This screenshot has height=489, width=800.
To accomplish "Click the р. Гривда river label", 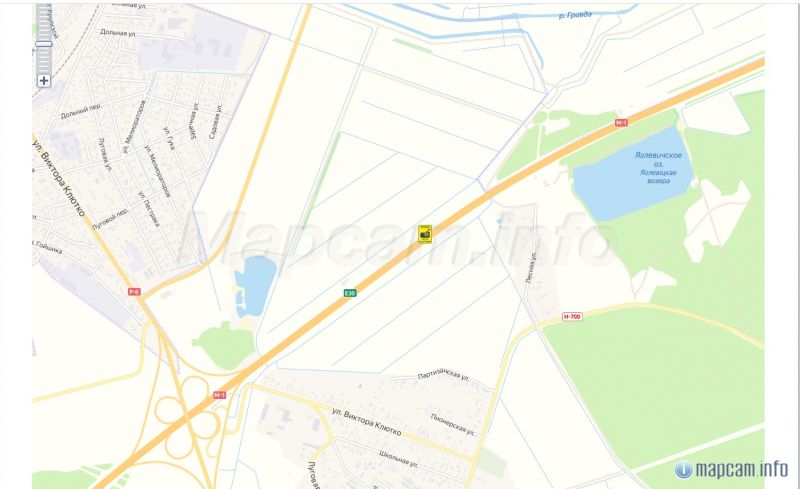I will click(576, 15).
